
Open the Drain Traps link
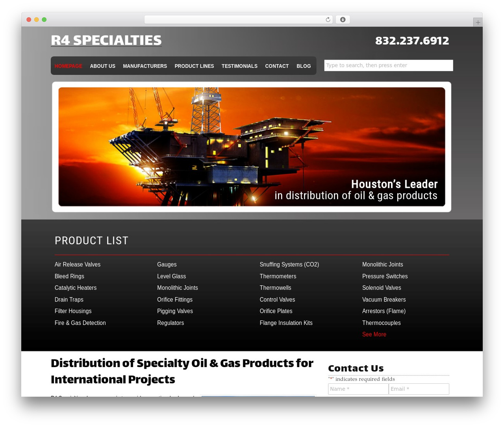pyautogui.click(x=69, y=300)
